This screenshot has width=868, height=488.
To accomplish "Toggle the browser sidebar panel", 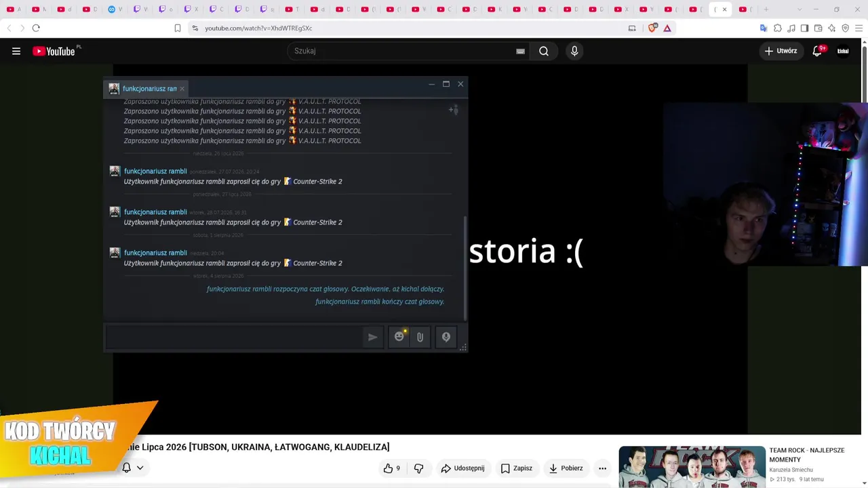I will [804, 28].
